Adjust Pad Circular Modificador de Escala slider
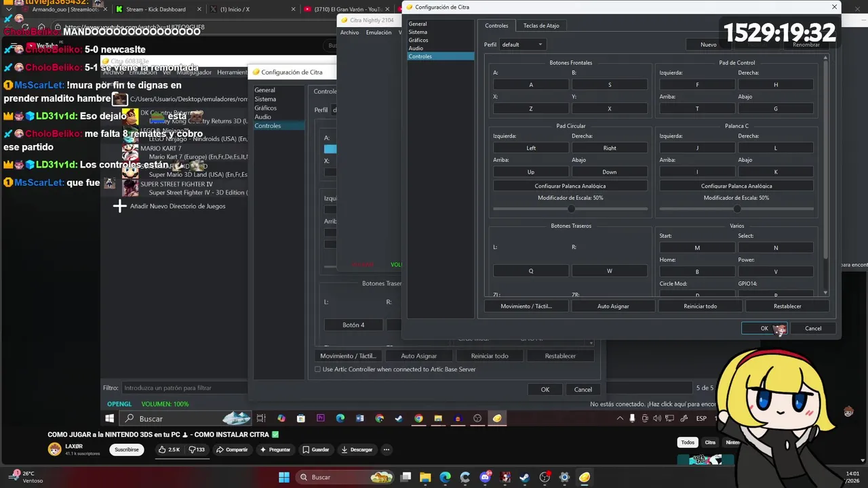The width and height of the screenshot is (868, 488). 570,209
